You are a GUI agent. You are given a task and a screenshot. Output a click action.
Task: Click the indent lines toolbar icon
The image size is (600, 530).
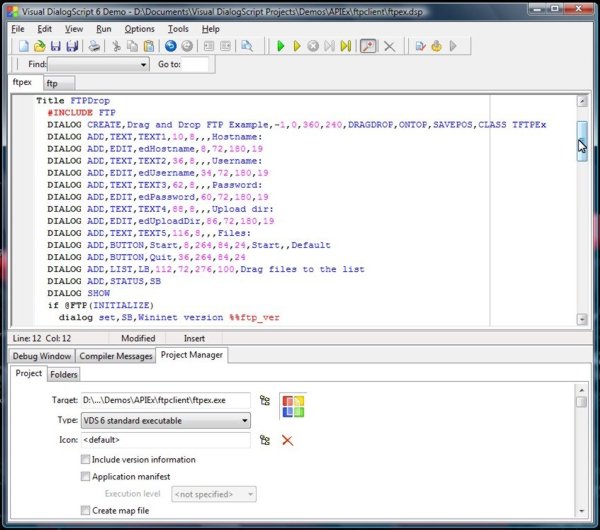pos(209,46)
